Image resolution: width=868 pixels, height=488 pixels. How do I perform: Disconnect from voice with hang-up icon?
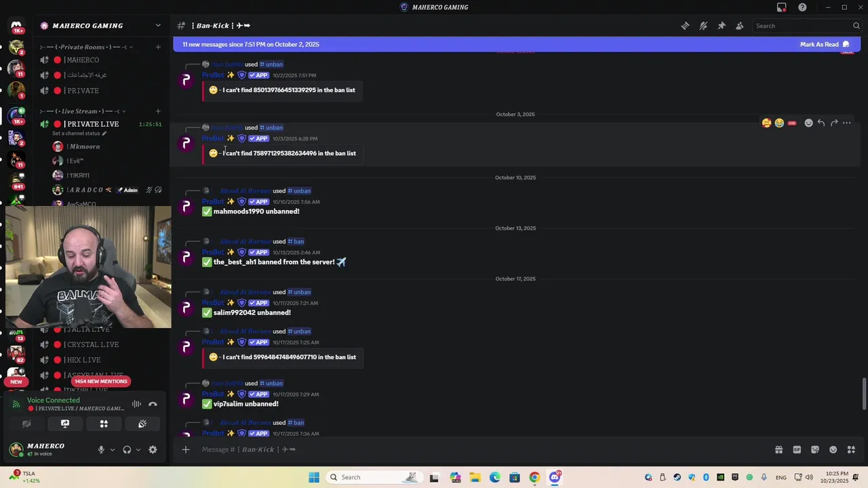[x=153, y=404]
